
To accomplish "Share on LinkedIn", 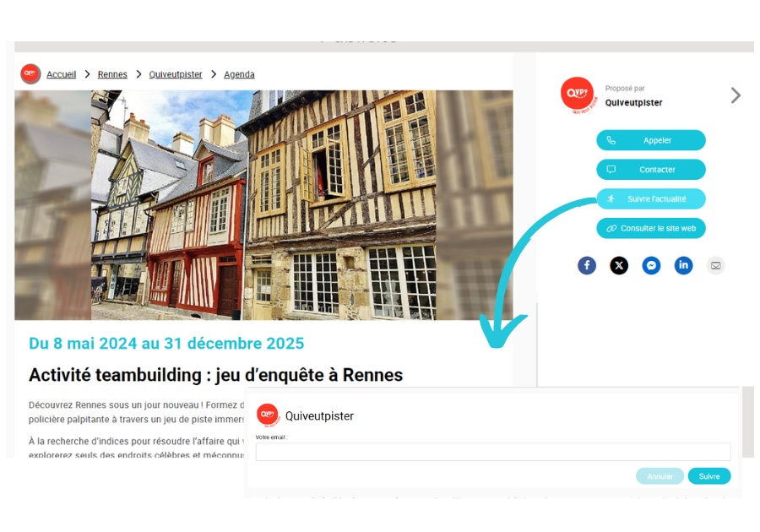I will pos(683,265).
